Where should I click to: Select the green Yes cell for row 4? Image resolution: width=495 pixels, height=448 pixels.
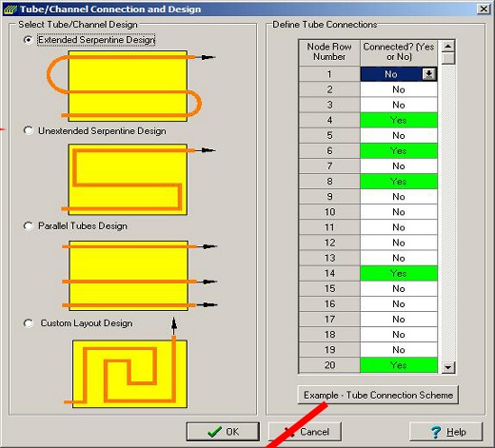coord(399,120)
